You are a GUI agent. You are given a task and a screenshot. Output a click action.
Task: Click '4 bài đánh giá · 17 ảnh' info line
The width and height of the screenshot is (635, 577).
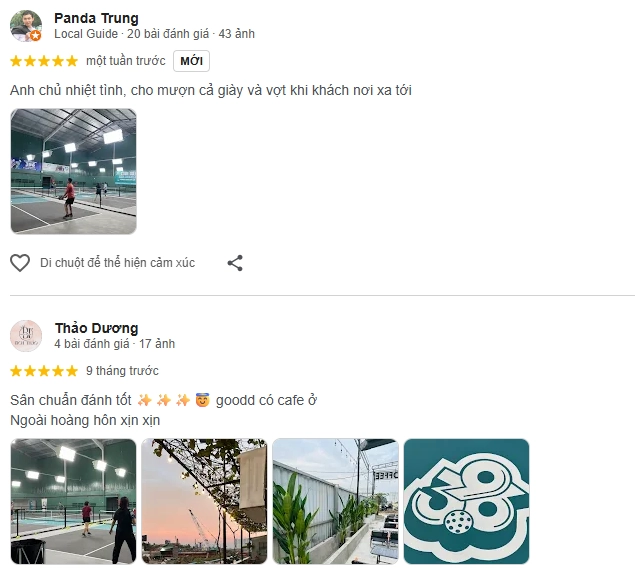pos(115,344)
